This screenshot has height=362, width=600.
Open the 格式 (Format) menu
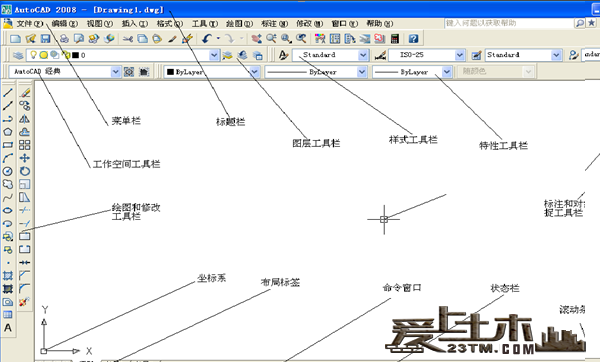(x=170, y=24)
